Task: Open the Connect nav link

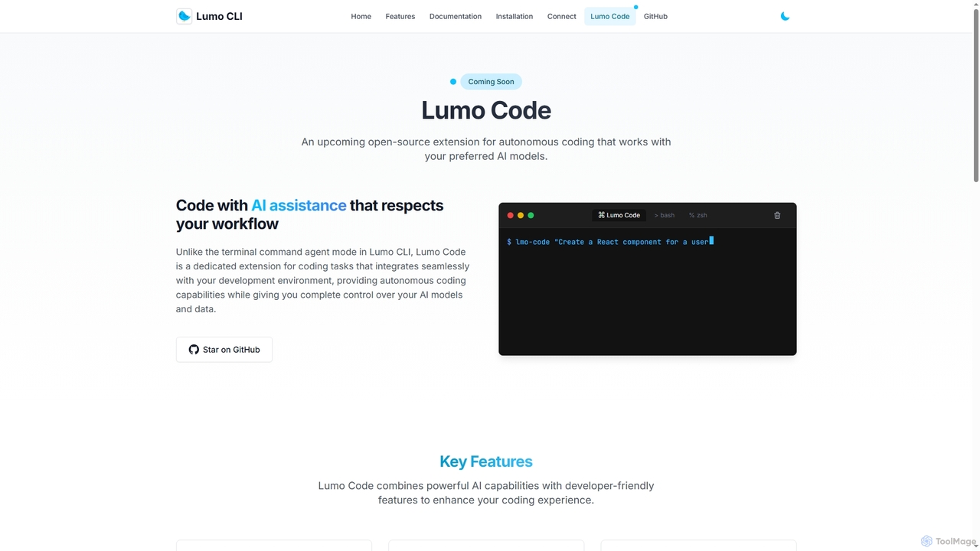Action: coord(561,16)
